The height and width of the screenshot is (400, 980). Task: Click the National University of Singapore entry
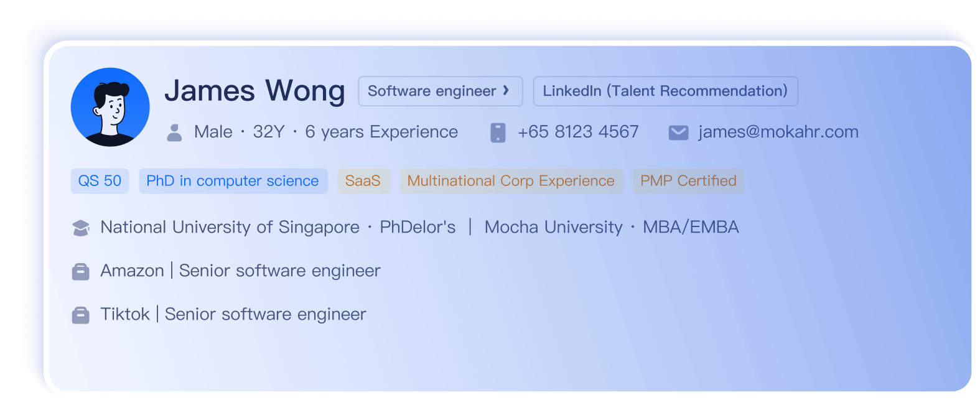(230, 228)
